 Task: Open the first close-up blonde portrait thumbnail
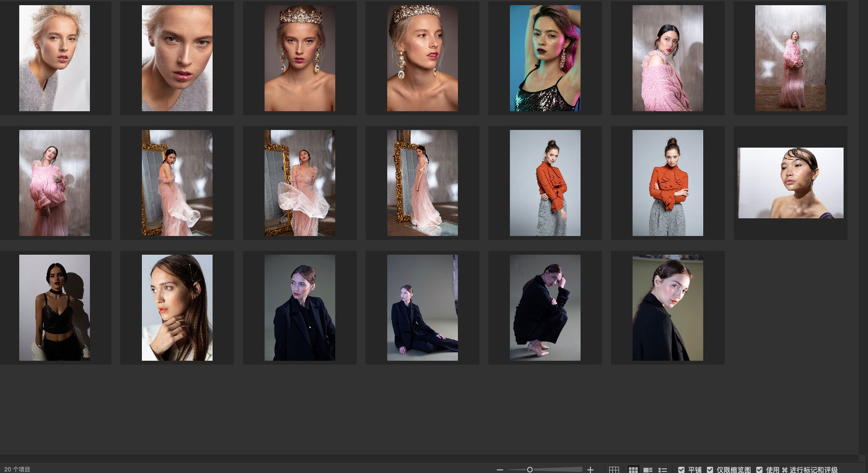(55, 58)
